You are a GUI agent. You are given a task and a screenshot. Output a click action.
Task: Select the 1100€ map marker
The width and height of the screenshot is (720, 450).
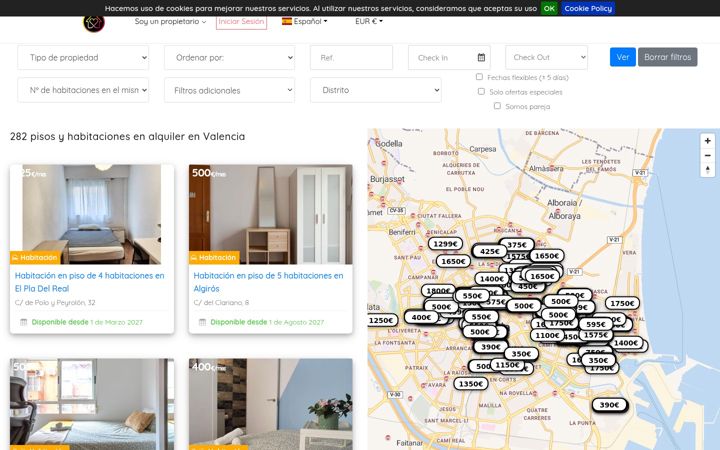coord(547,335)
